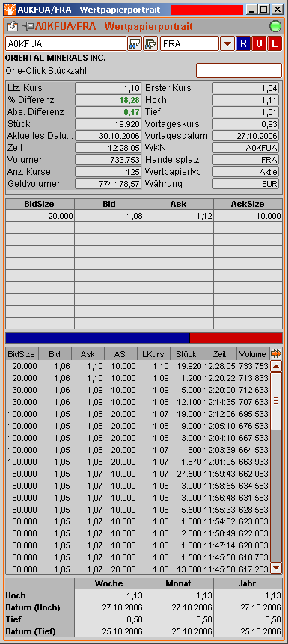Click the Volumen value 733.753 in the quote panel
288x644 pixels.
tap(108, 160)
